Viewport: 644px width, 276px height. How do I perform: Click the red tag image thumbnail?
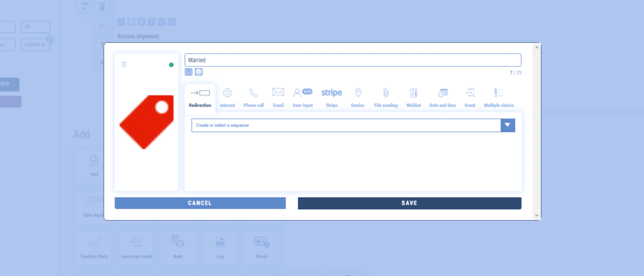coord(146,122)
